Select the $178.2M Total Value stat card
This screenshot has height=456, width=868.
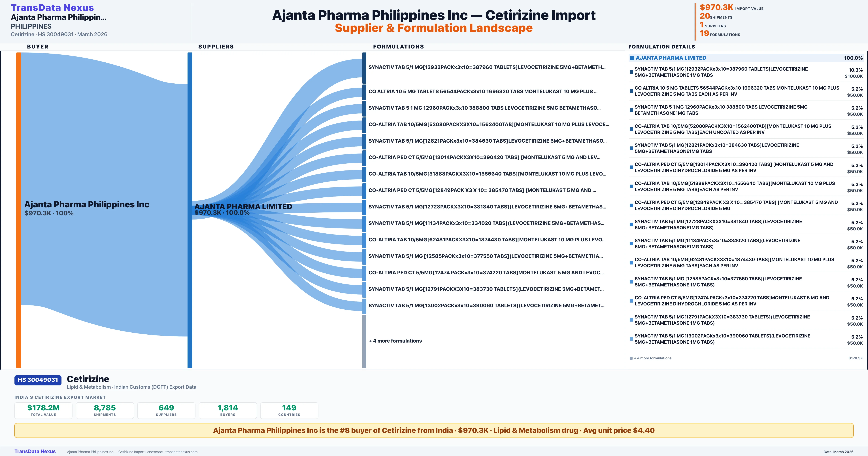click(x=43, y=410)
